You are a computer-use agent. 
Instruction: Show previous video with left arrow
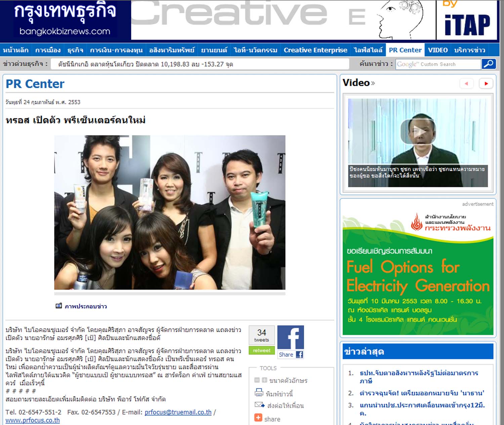[x=466, y=83]
